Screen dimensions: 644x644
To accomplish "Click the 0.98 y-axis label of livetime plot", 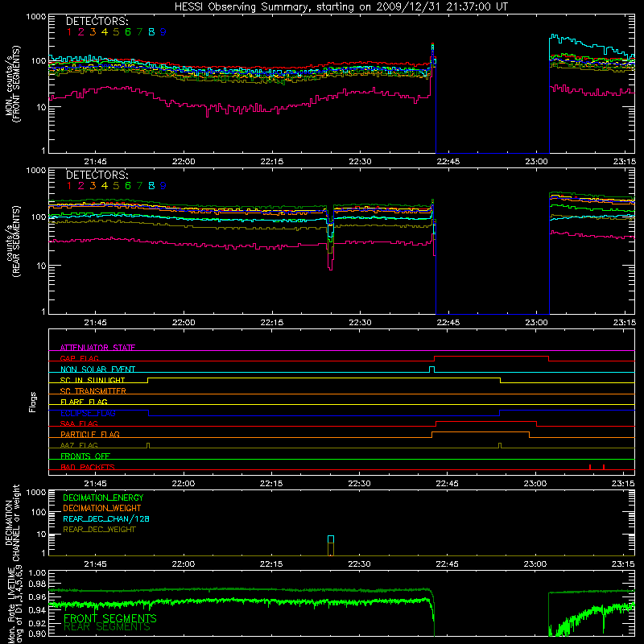I will (x=38, y=584).
